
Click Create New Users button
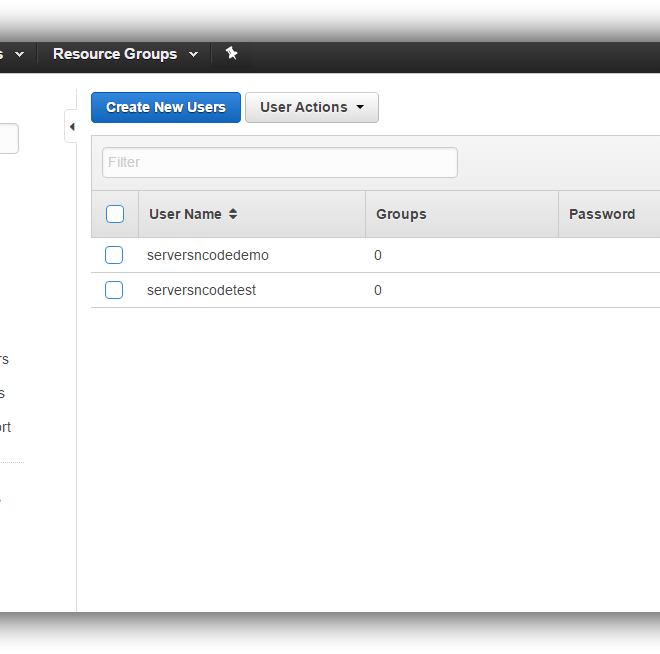click(x=166, y=107)
